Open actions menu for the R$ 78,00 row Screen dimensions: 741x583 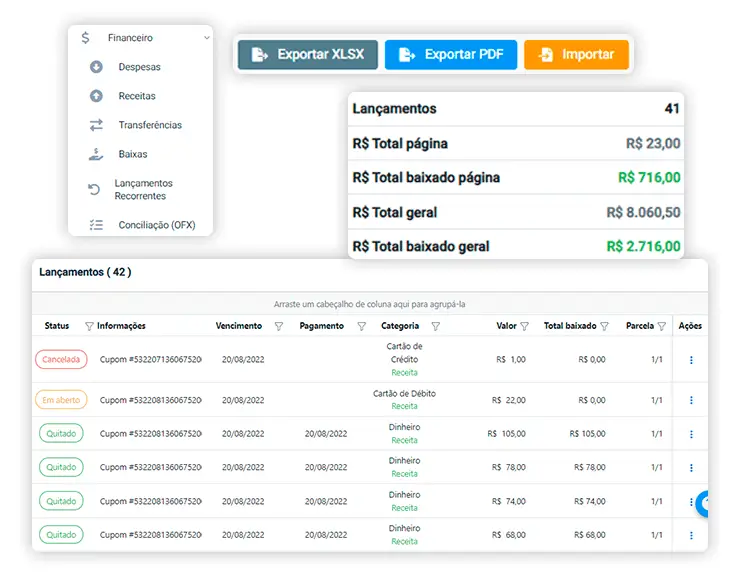[x=691, y=468]
